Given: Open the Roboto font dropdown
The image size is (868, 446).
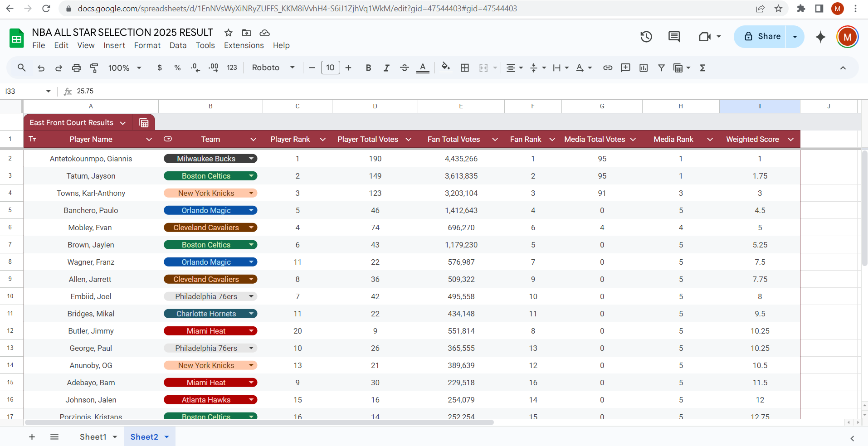Looking at the screenshot, I should (x=273, y=68).
